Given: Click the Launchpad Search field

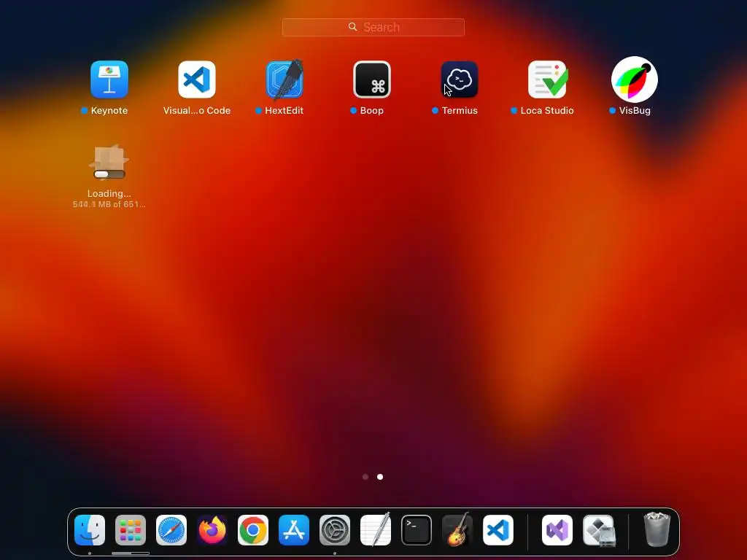Looking at the screenshot, I should coord(373,27).
